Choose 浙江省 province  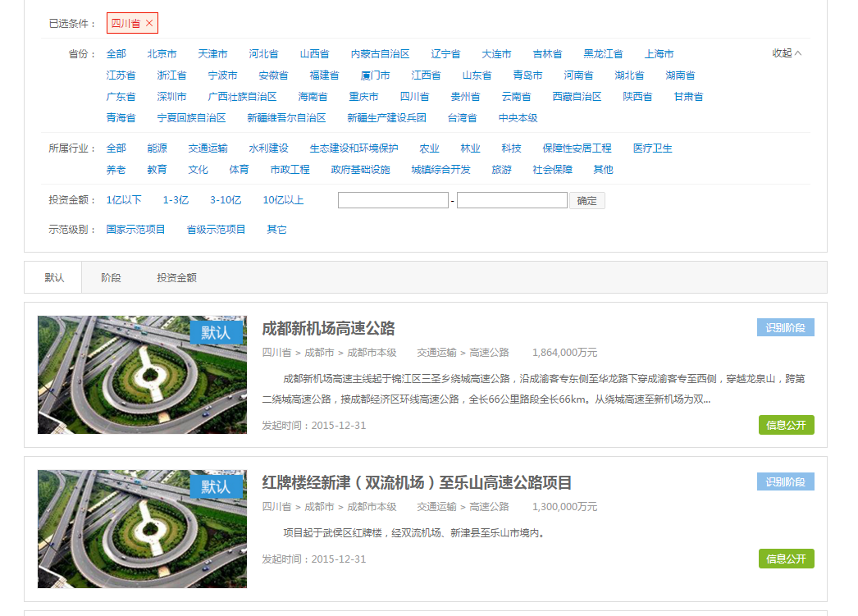(x=171, y=75)
